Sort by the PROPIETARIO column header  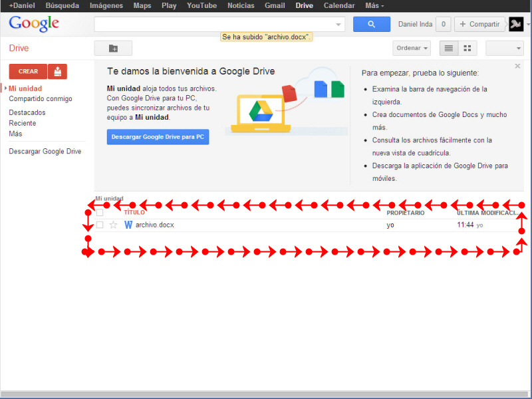[406, 213]
